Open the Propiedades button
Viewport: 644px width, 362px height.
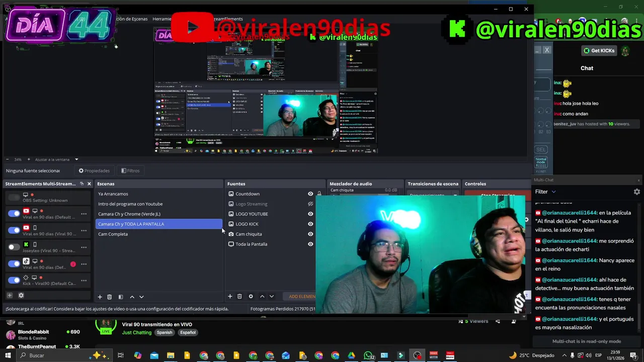94,170
